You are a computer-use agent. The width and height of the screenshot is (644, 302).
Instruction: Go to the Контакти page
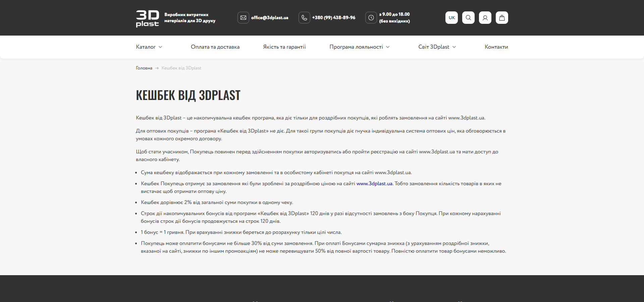pos(496,47)
